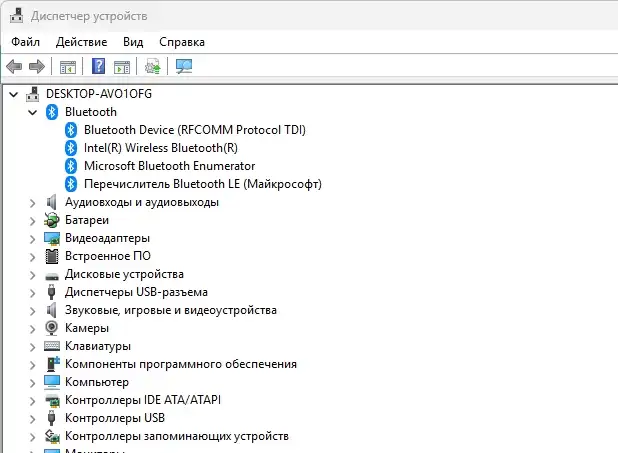Expand Контроллеры запоминающих устройств

33,437
